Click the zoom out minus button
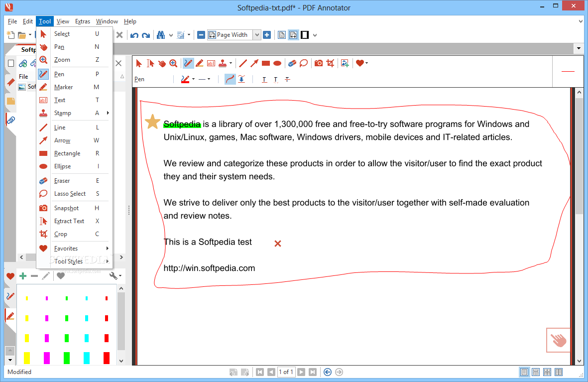 (201, 35)
